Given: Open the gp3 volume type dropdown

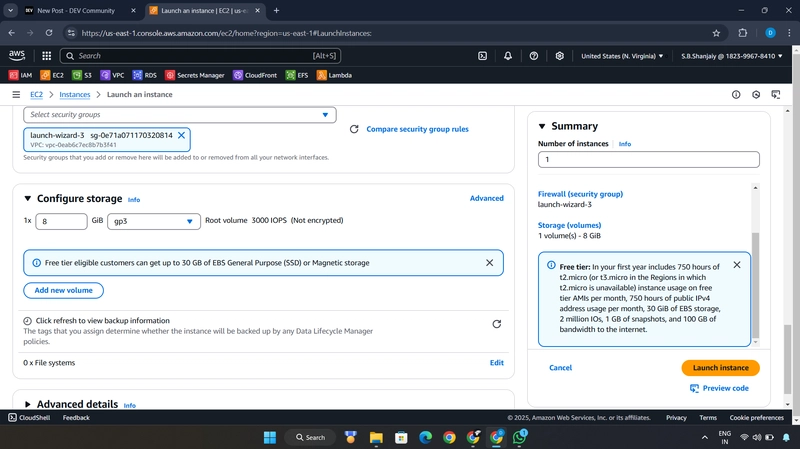Looking at the screenshot, I should click(x=154, y=221).
